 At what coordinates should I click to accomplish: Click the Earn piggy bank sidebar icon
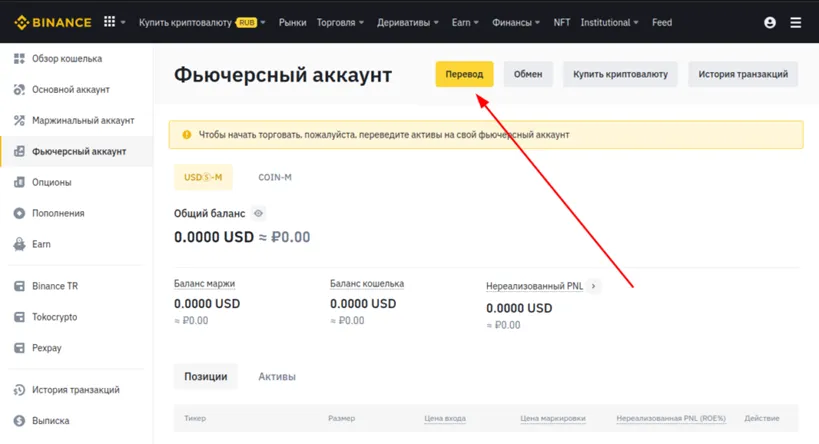[x=19, y=244]
